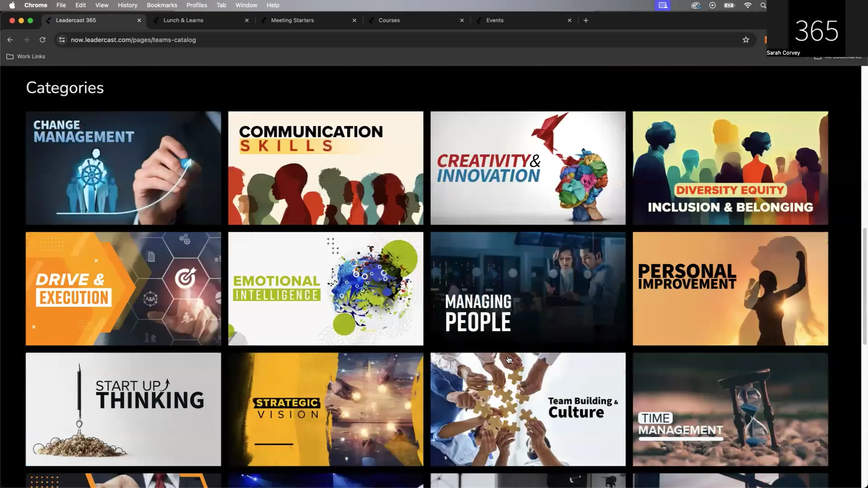
Task: Bookmark this page with the star icon
Action: coord(746,40)
